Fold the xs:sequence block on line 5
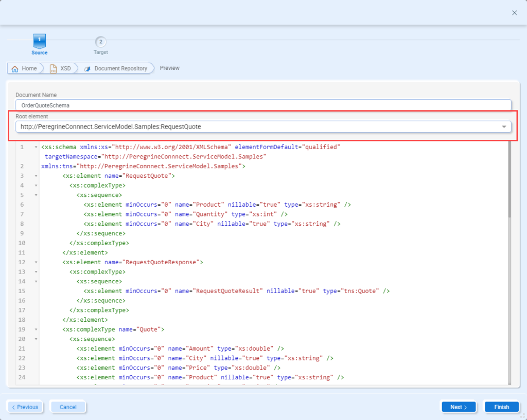Viewport: 527px width, 420px height. (36, 195)
